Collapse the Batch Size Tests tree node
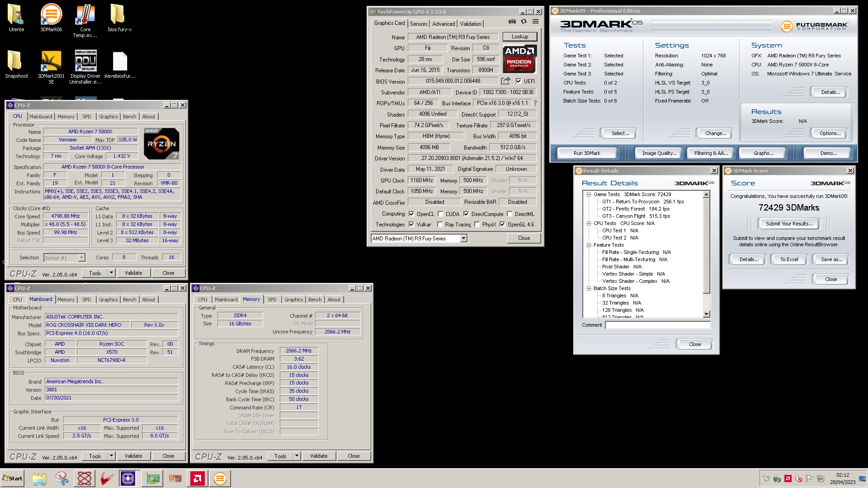The image size is (868, 488). 589,288
